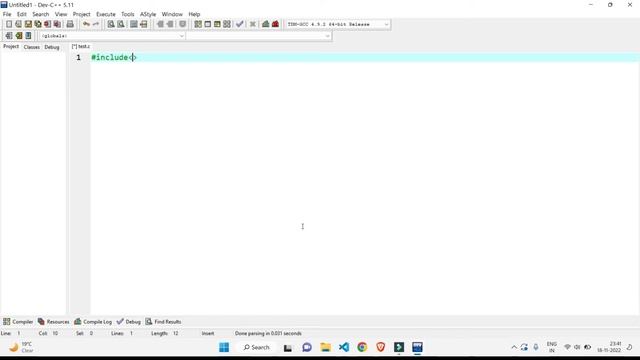640x360 pixels.
Task: Save the current file via toolbar
Action: pos(28,24)
